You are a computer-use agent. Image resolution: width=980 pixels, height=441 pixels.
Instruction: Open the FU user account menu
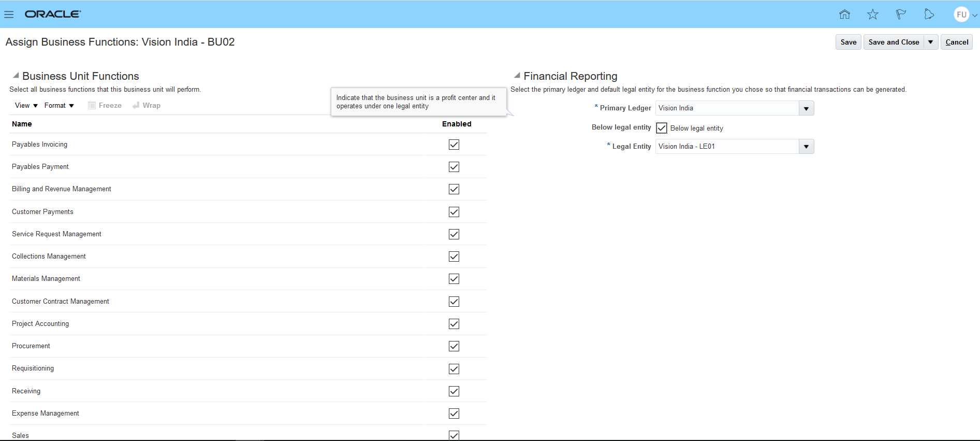tap(965, 15)
